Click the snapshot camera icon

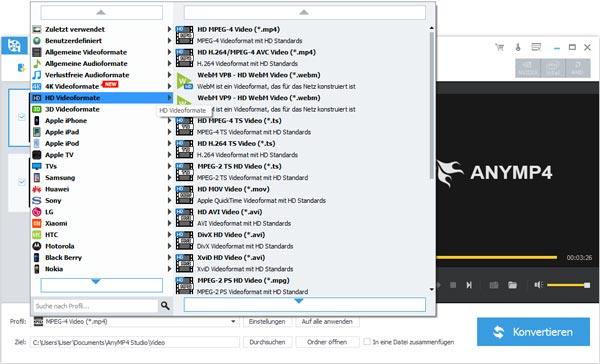(x=494, y=285)
